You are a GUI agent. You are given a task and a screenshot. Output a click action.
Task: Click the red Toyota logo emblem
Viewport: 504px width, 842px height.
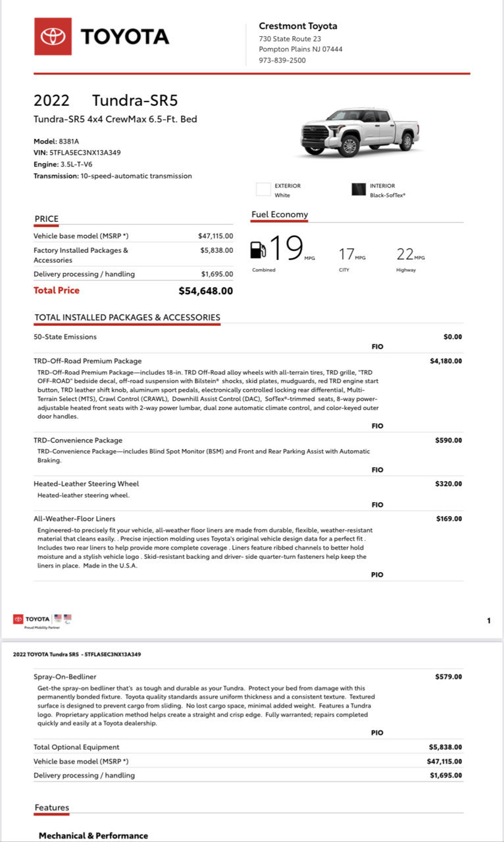point(53,36)
